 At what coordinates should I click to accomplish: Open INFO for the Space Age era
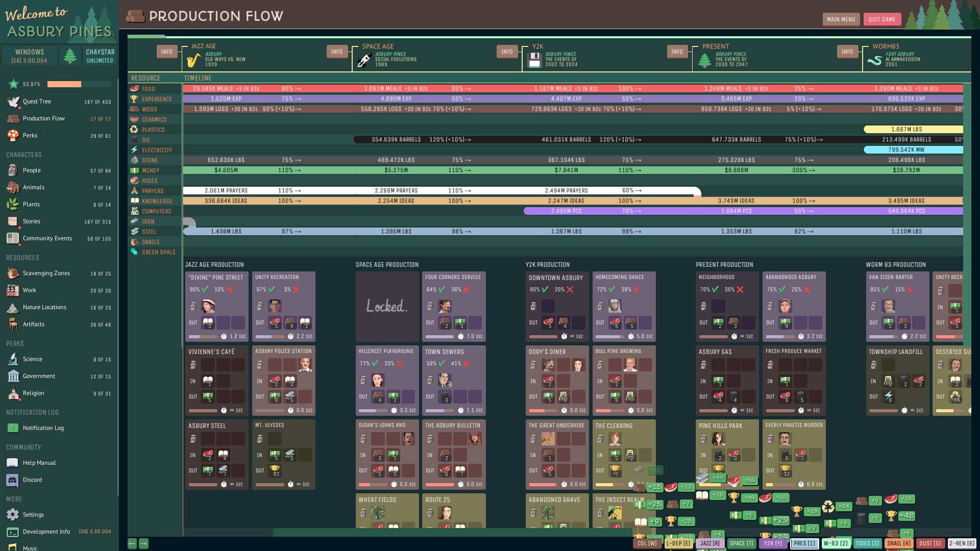pyautogui.click(x=337, y=52)
